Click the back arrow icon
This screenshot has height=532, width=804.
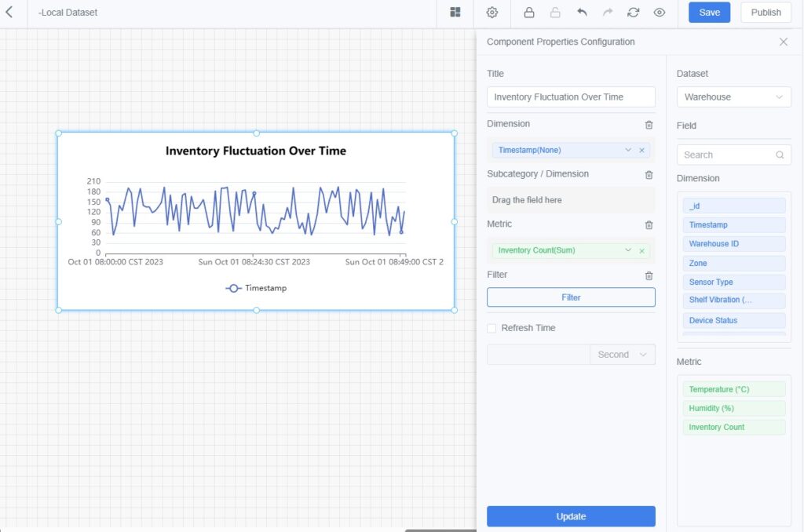(9, 12)
